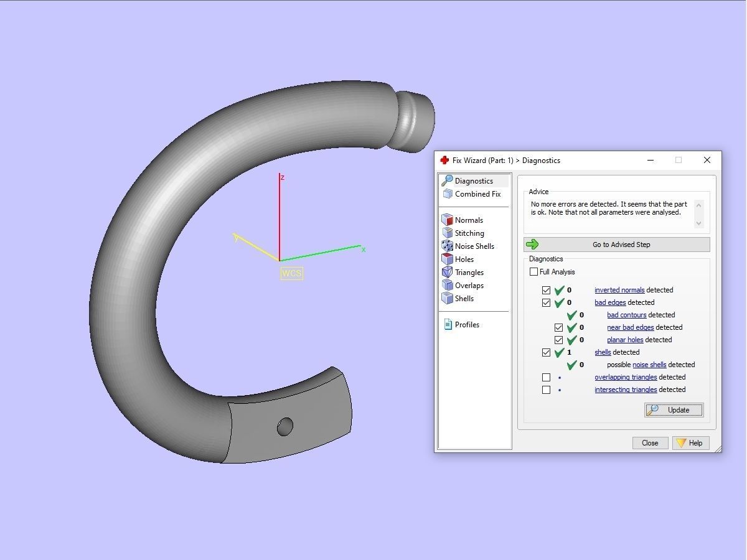Click the Normals cube icon
This screenshot has height=560, width=747.
(x=447, y=220)
